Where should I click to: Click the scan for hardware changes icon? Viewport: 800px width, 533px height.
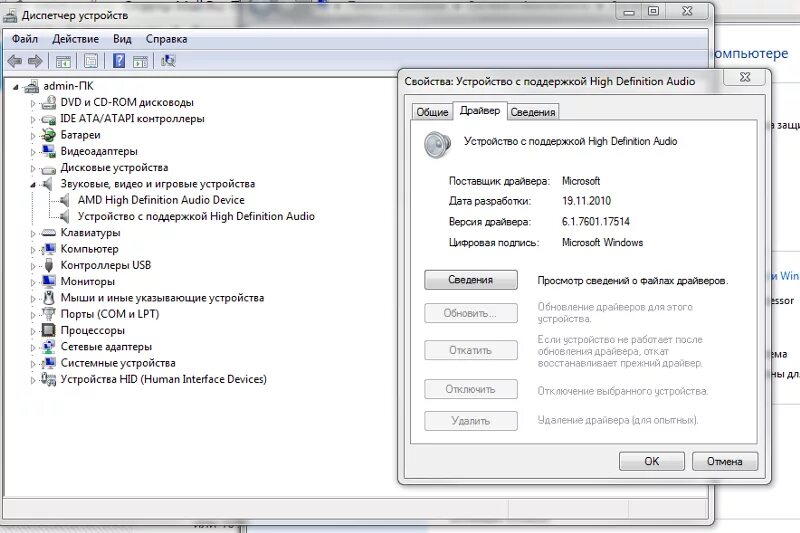tap(168, 61)
